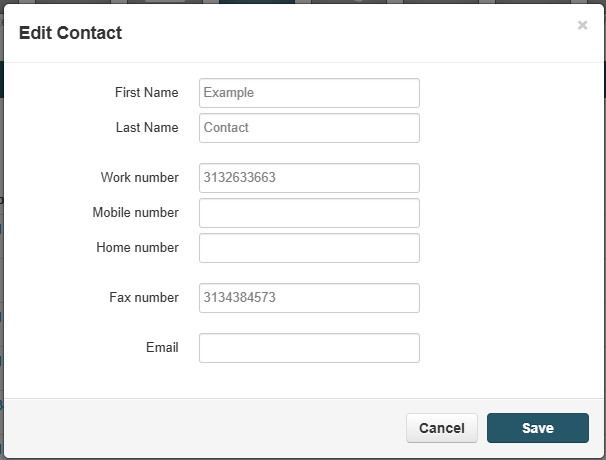Screen dimensions: 606x460
Task: Click the "Home number" label
Action: (x=138, y=248)
